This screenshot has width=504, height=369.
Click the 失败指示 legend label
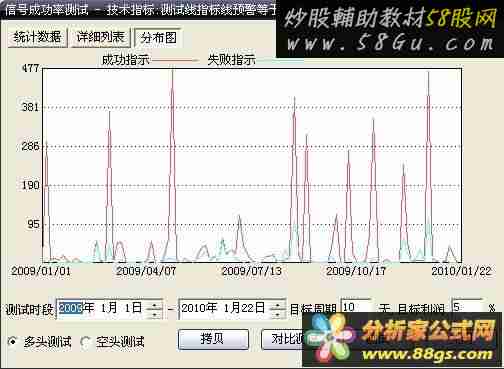tap(231, 60)
